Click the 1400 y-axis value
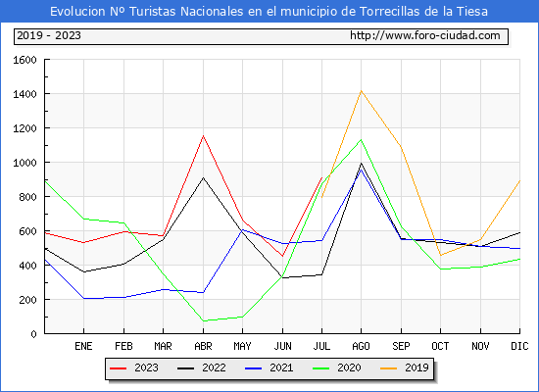The image size is (539, 392). tap(24, 94)
